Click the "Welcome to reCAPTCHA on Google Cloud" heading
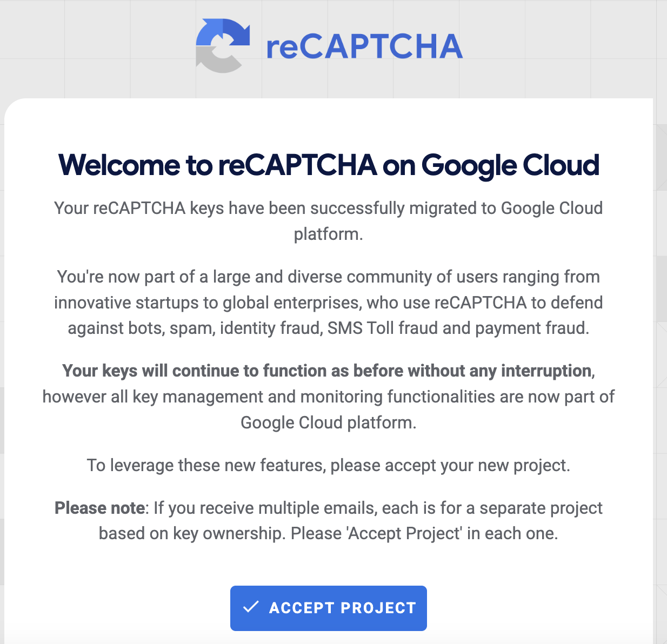The width and height of the screenshot is (667, 644). (329, 165)
